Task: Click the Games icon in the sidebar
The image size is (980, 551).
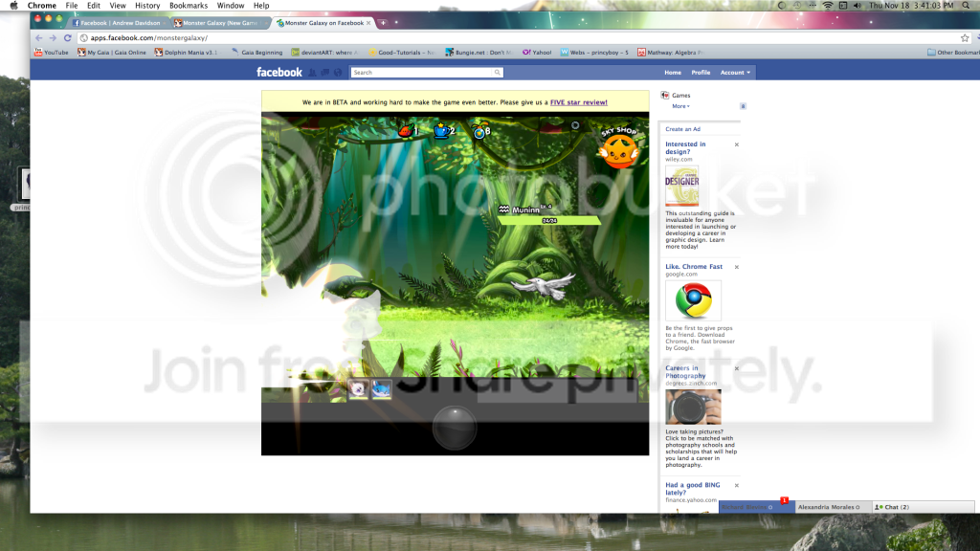Action: (x=665, y=95)
